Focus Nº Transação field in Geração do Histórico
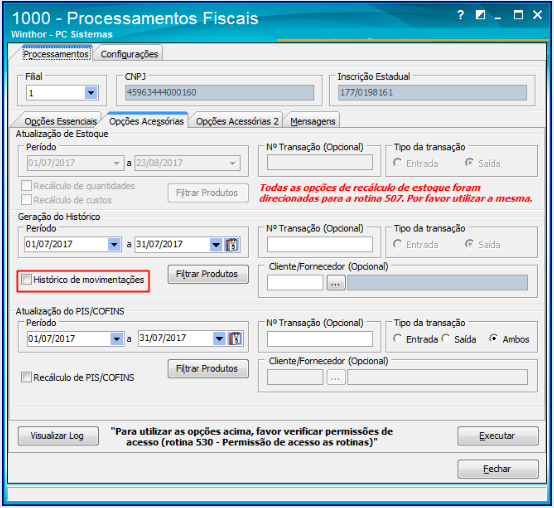Viewport: 554px width, 508px height. coord(320,244)
